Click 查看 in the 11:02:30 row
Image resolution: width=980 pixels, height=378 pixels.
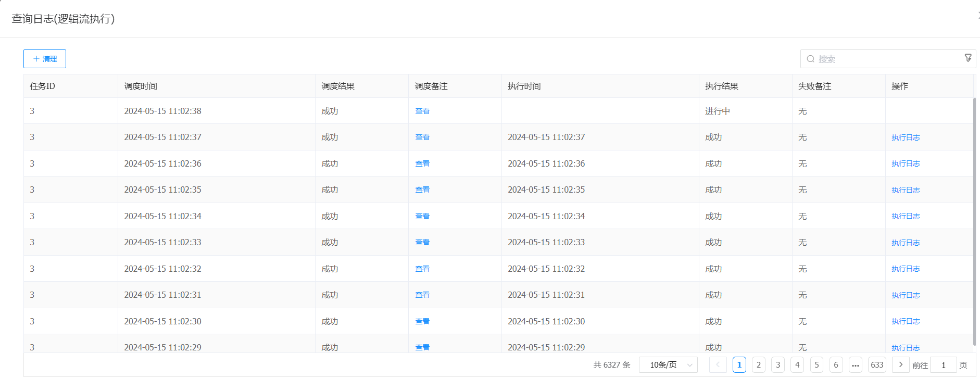tap(422, 321)
